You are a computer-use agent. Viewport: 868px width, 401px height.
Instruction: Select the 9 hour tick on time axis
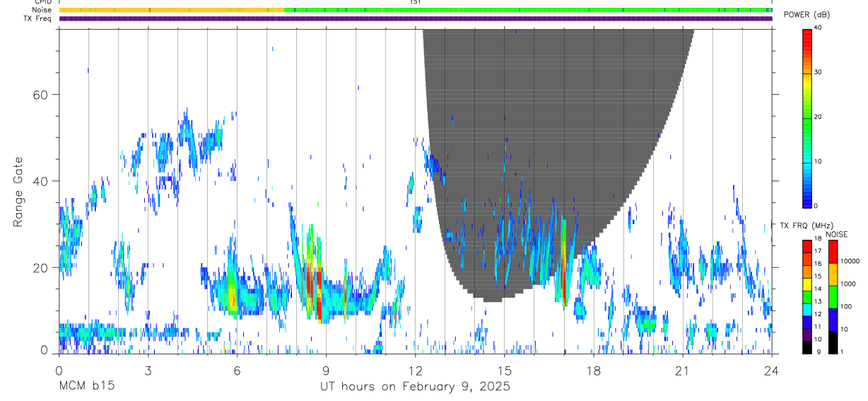point(326,371)
